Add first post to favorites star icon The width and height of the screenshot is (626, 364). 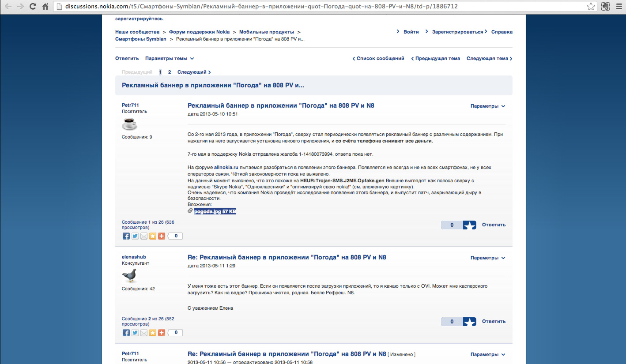(x=153, y=236)
